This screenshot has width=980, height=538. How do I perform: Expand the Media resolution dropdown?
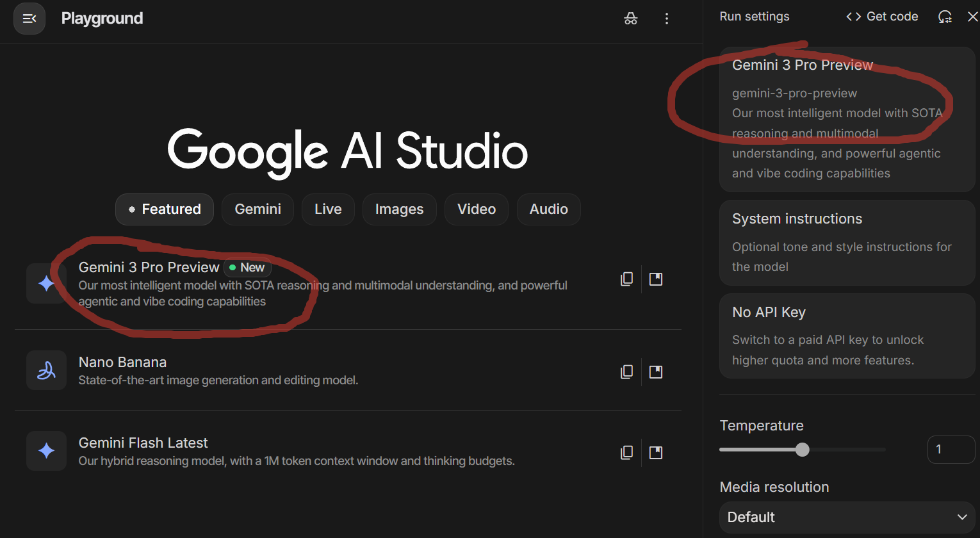tap(847, 517)
